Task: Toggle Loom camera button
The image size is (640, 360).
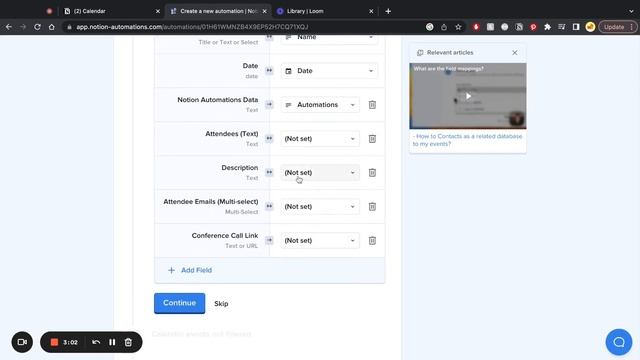Action: 22,342
